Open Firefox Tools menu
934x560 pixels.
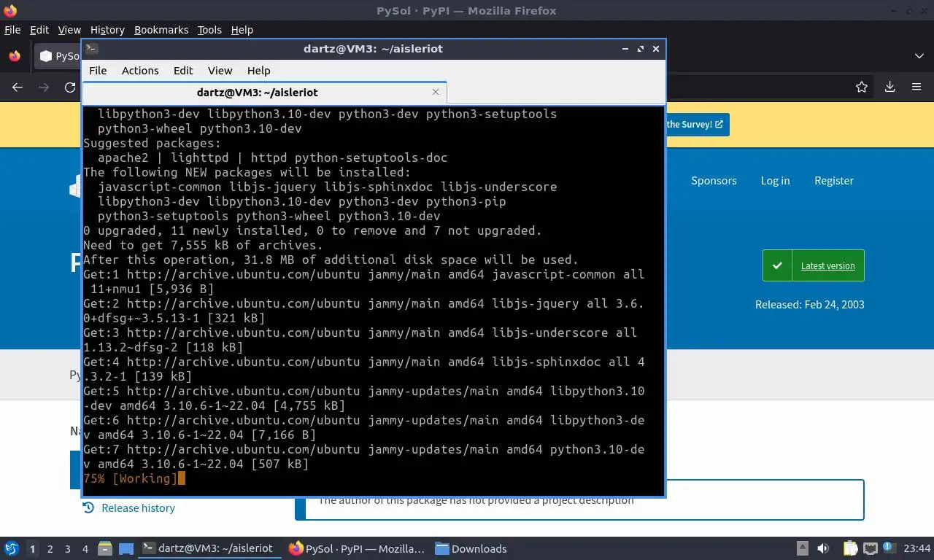pyautogui.click(x=209, y=30)
